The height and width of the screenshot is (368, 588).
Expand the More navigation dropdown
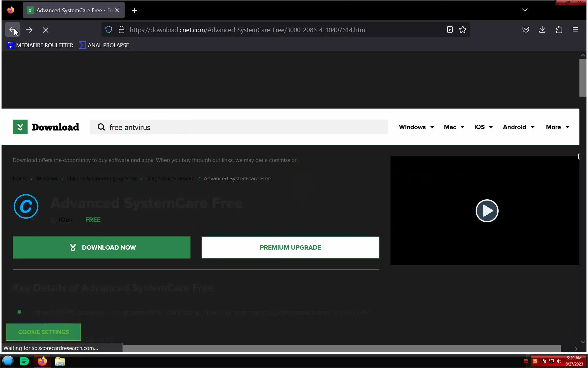click(x=557, y=127)
